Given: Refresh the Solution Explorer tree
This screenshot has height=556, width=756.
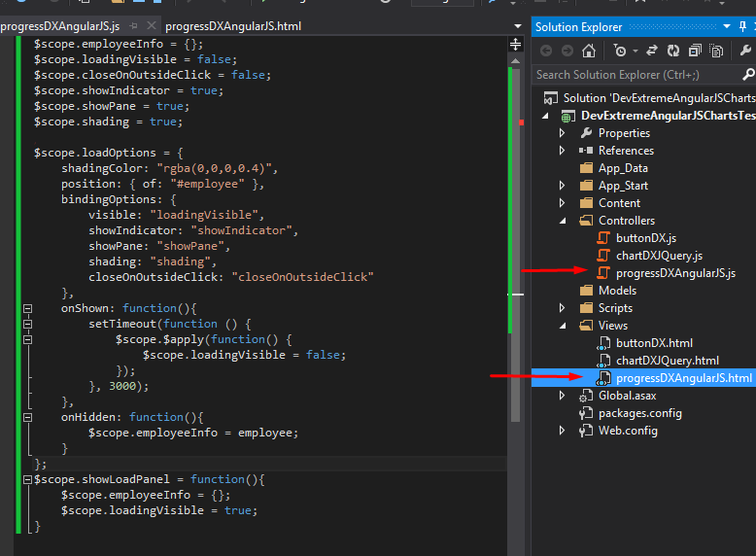Looking at the screenshot, I should 673,51.
